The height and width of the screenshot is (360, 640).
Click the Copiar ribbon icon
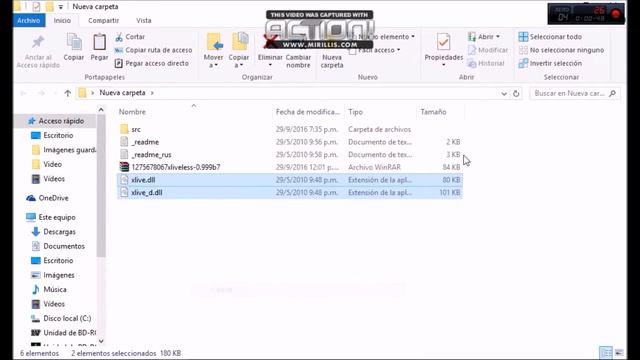pyautogui.click(x=74, y=42)
